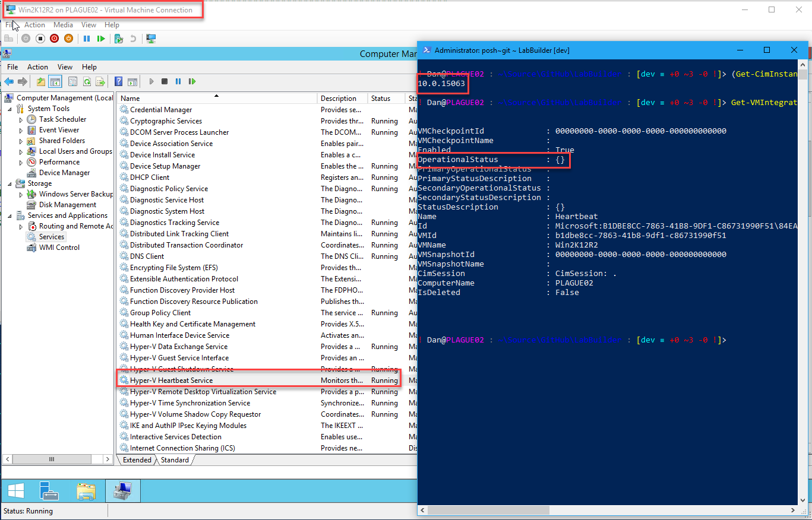Image resolution: width=812 pixels, height=520 pixels.
Task: Collapse the Storage tree node
Action: click(10, 183)
